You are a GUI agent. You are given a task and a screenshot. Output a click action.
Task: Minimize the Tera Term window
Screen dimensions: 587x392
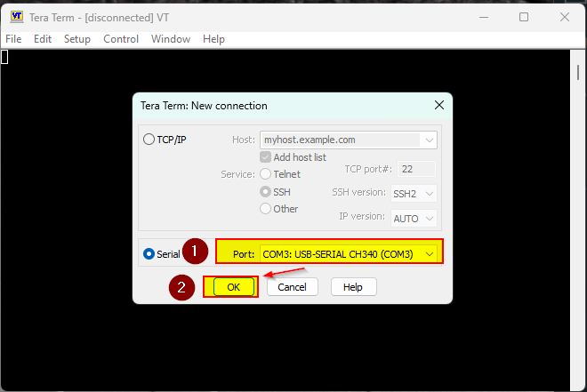pos(483,17)
